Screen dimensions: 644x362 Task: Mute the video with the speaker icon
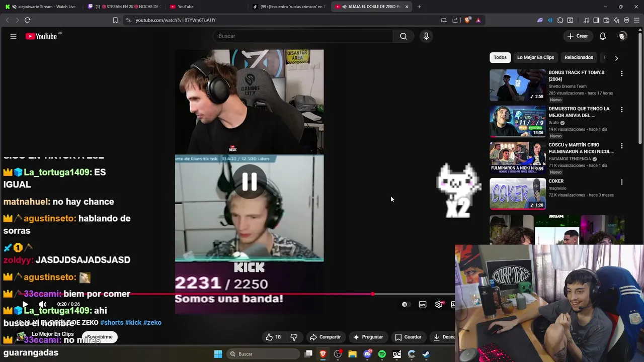pyautogui.click(x=42, y=304)
